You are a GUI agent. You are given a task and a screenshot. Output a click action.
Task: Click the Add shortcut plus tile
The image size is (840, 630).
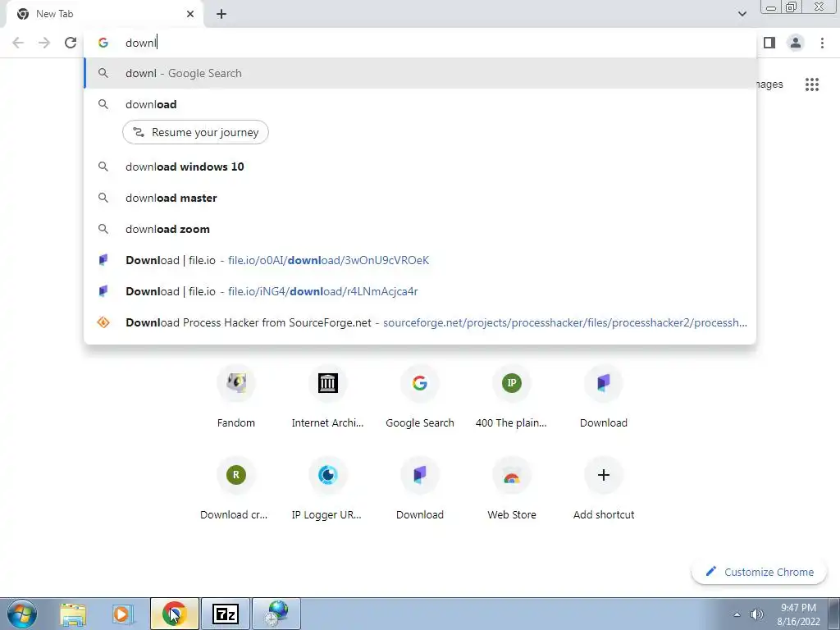click(604, 489)
